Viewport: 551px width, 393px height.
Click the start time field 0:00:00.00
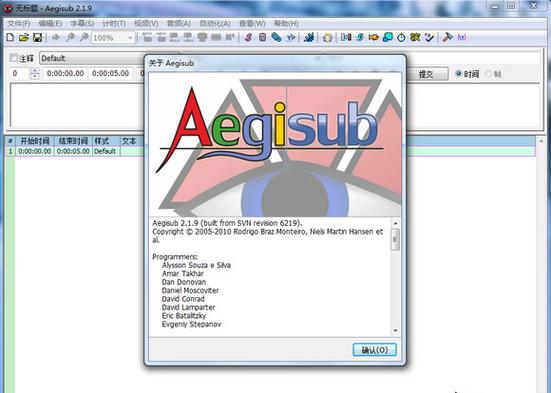(65, 73)
